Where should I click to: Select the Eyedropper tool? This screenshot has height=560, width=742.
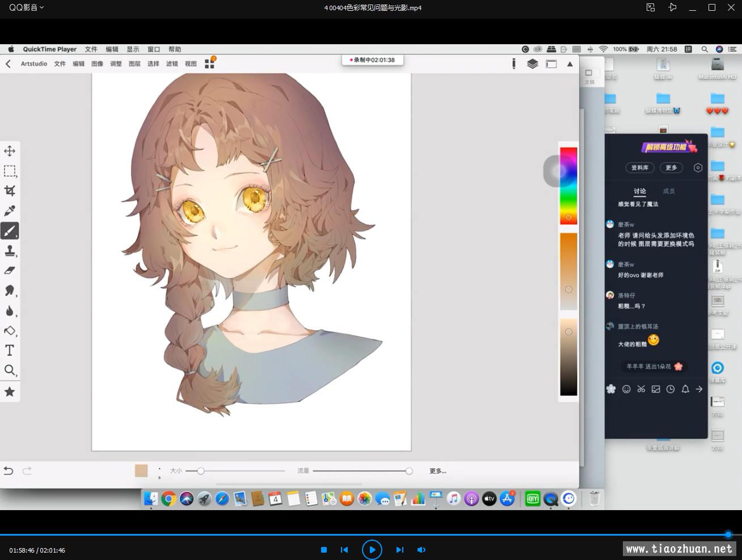10,211
